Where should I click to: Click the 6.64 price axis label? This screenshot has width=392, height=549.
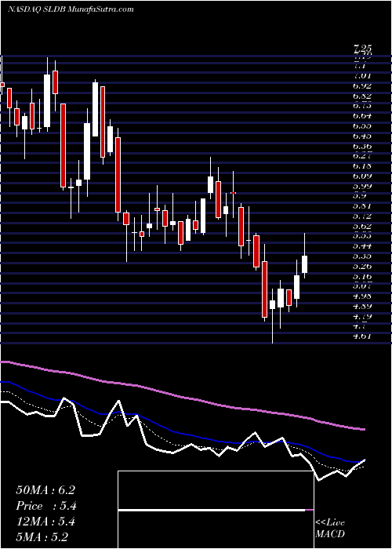click(x=362, y=116)
